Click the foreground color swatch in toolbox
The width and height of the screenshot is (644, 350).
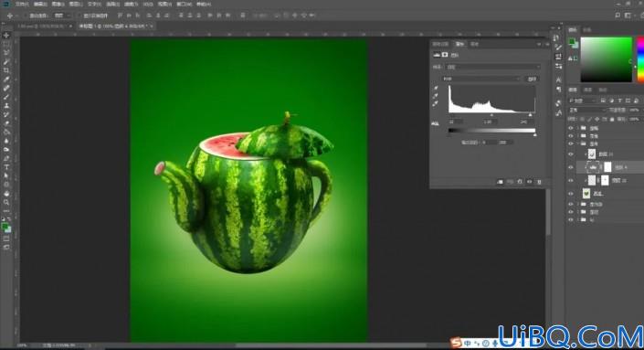(x=5, y=227)
